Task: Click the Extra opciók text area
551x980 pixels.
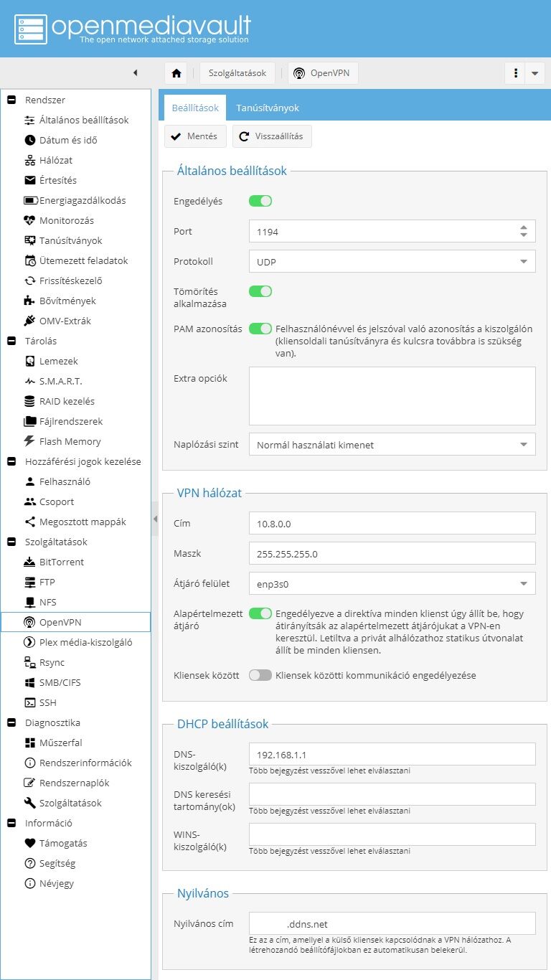Action: pos(392,396)
